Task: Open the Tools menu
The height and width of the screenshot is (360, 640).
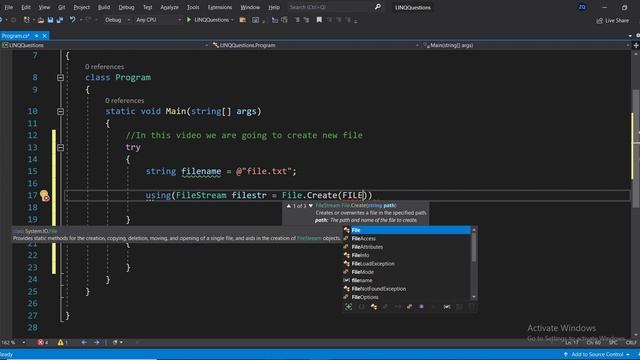Action: (x=193, y=7)
